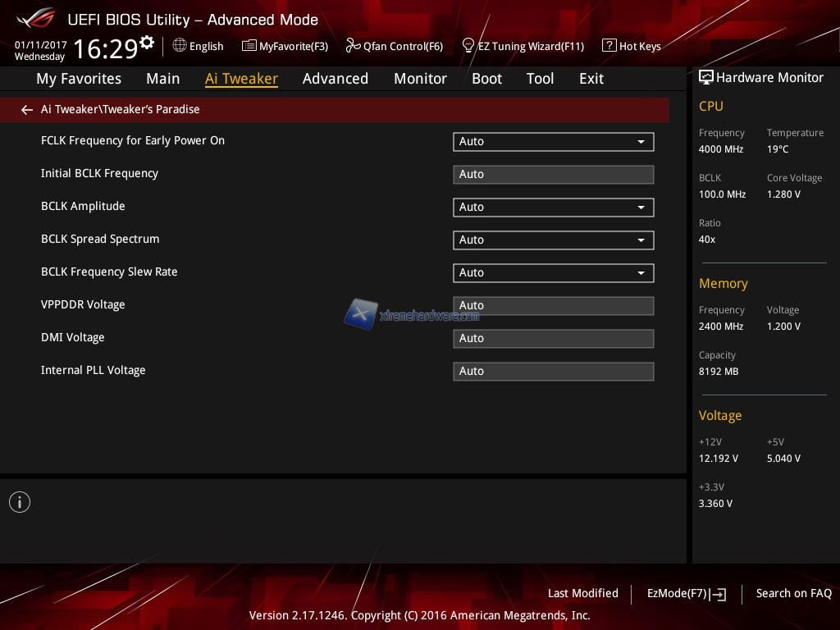This screenshot has width=840, height=630.
Task: Open the BCLK Spread Spectrum dropdown
Action: (x=553, y=240)
